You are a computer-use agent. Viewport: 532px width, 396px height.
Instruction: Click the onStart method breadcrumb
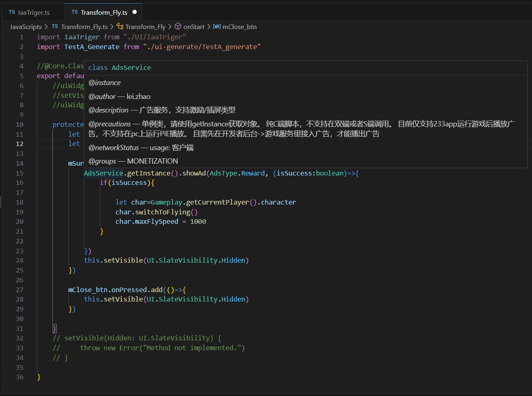click(x=194, y=27)
